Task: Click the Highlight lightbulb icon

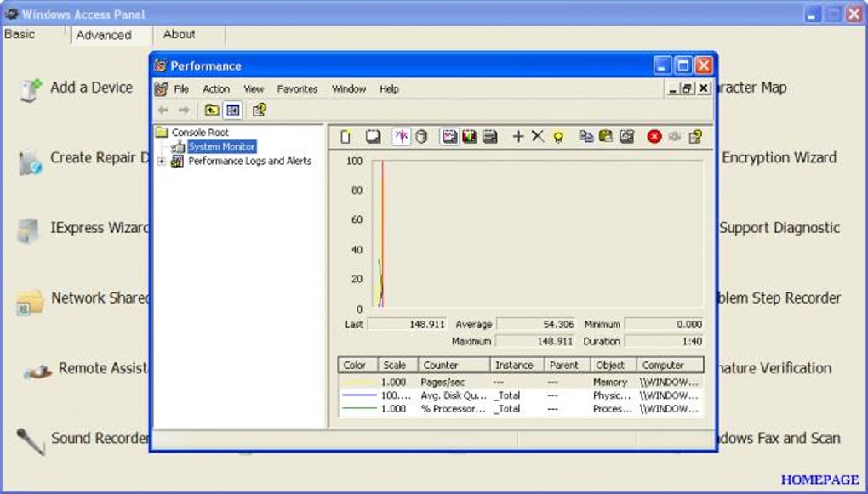Action: pos(558,137)
